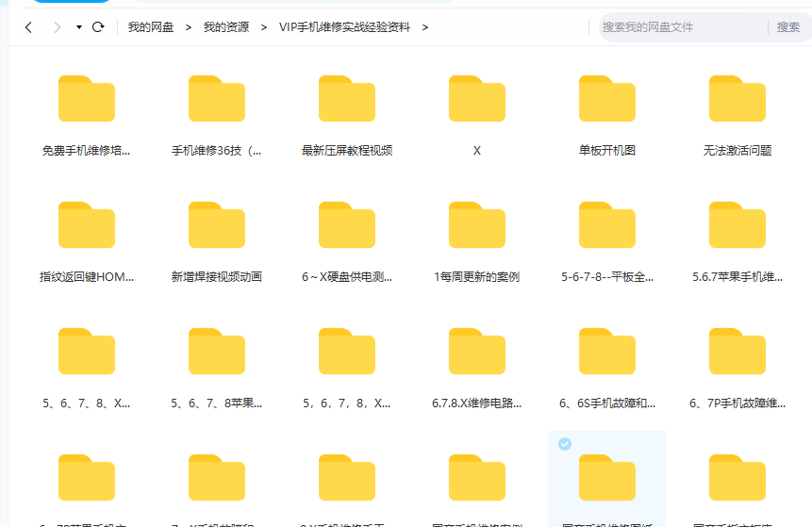Image resolution: width=812 pixels, height=527 pixels.
Task: Uncheck the selected folder's blue checkmark
Action: click(x=565, y=444)
